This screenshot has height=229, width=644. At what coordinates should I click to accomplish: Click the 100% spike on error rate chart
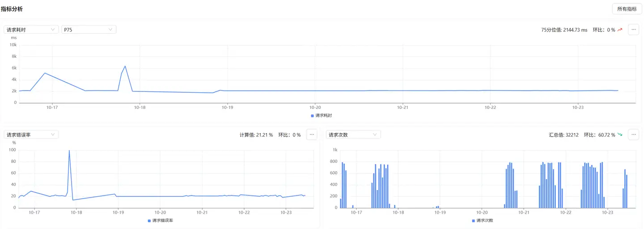click(x=69, y=151)
